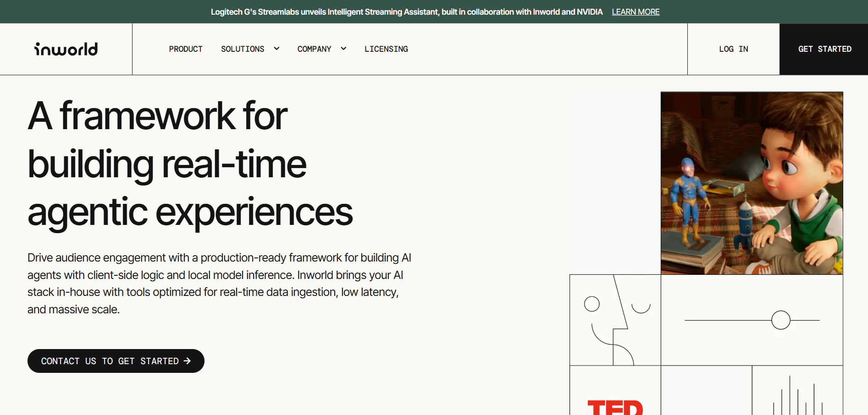Open the PRODUCT menu item
Viewport: 868px width, 415px height.
tap(185, 49)
